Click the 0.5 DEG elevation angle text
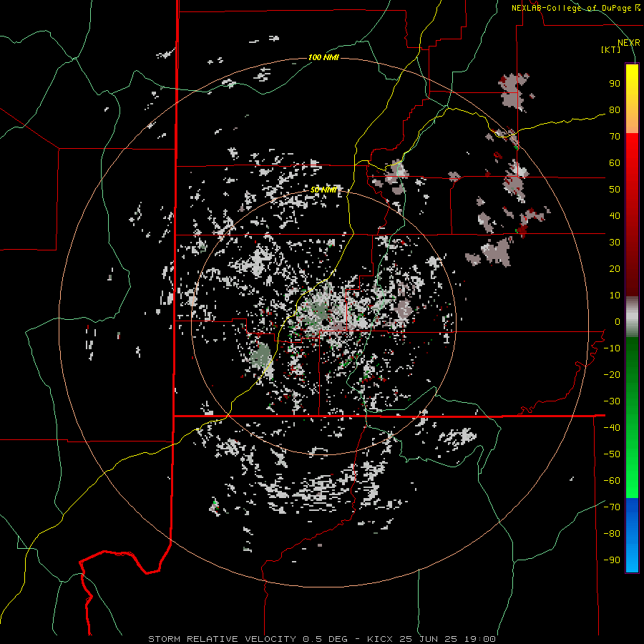 click(x=326, y=639)
